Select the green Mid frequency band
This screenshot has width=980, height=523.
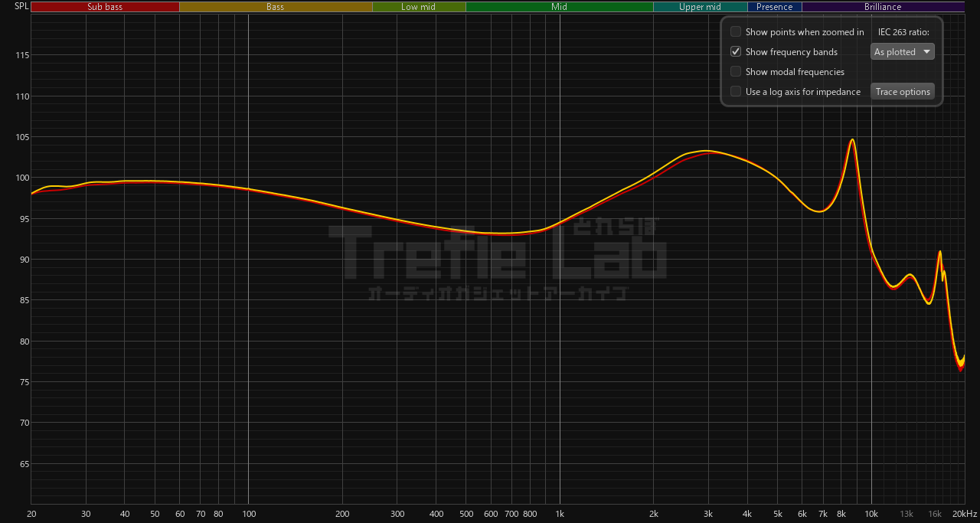559,7
